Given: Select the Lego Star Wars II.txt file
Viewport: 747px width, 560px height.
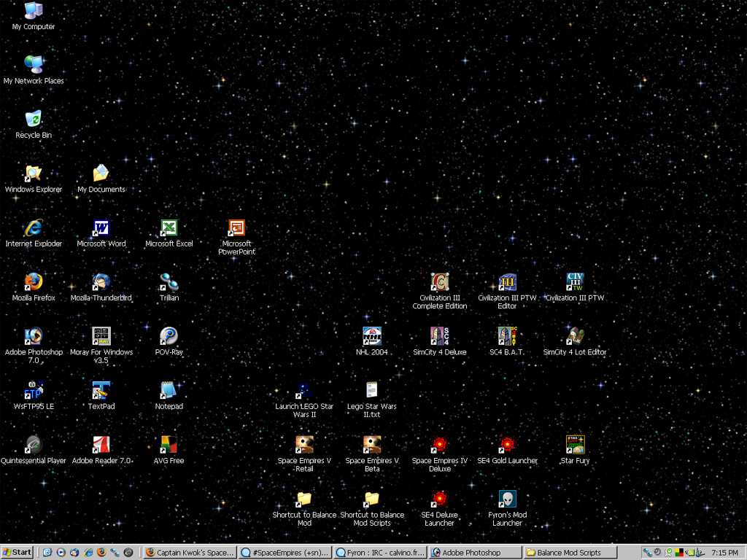Looking at the screenshot, I should coord(372,391).
